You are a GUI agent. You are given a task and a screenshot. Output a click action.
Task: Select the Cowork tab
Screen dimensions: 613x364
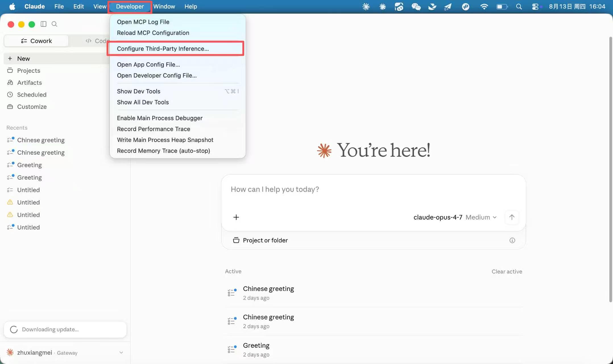tap(36, 41)
